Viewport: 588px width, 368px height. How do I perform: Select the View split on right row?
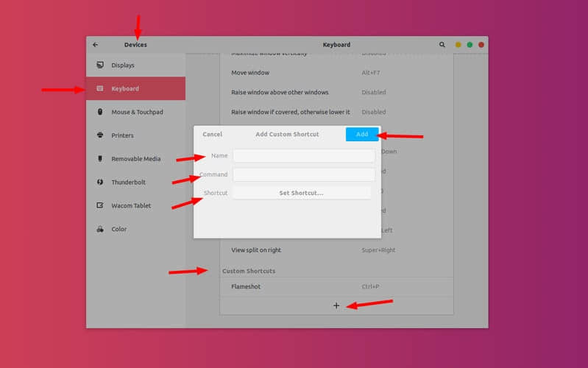point(336,250)
